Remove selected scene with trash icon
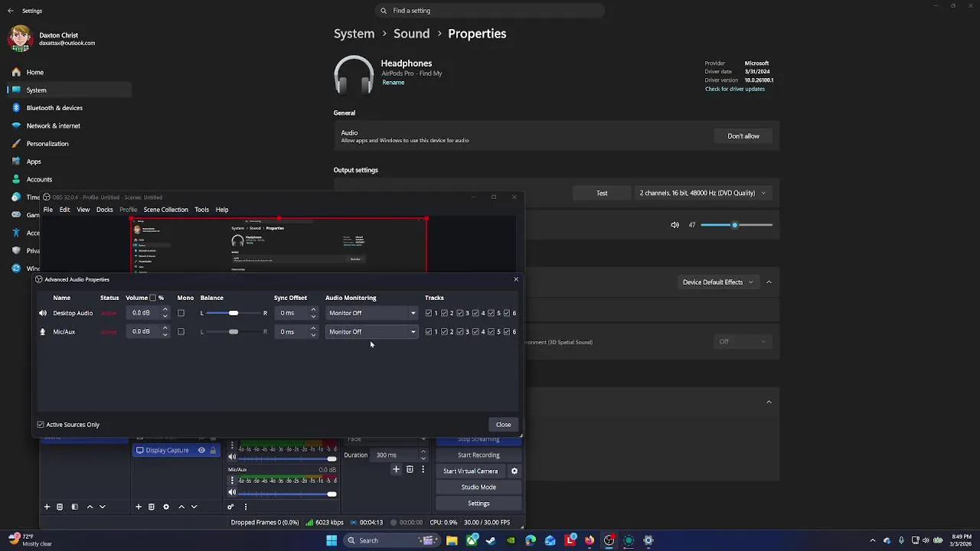 point(60,507)
